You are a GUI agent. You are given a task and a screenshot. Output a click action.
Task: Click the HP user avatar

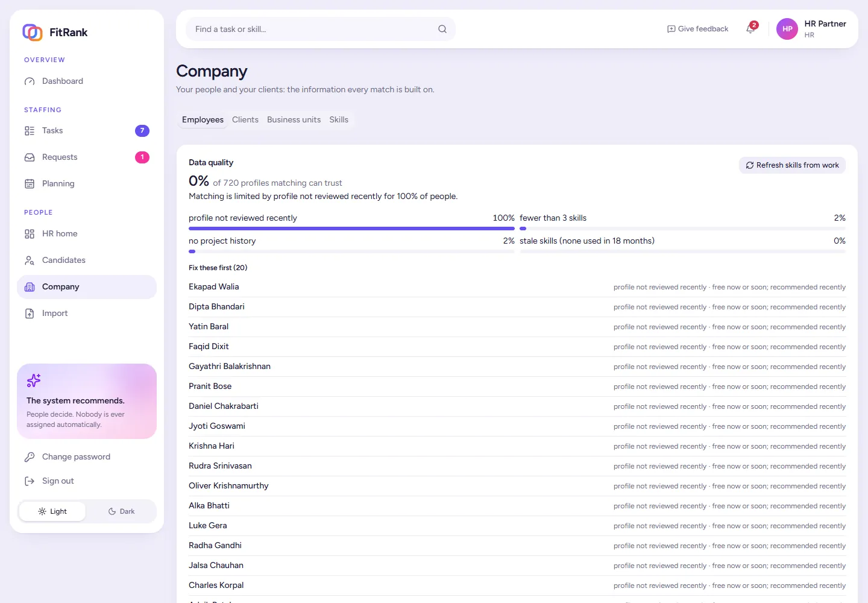tap(787, 29)
